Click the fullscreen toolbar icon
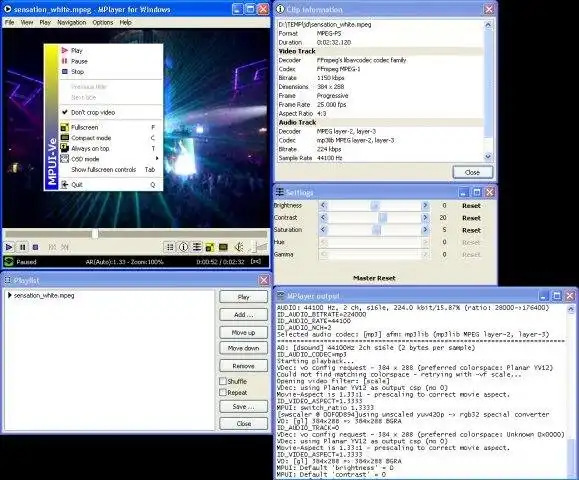 210,247
